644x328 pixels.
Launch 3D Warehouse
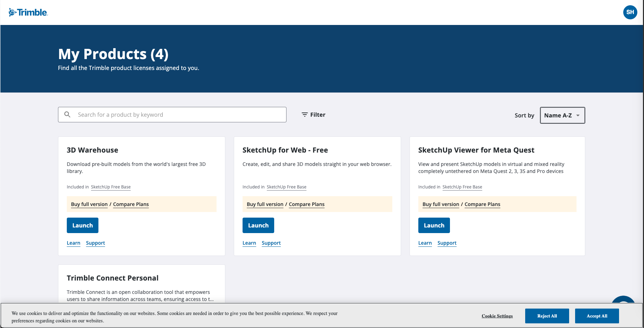[83, 225]
